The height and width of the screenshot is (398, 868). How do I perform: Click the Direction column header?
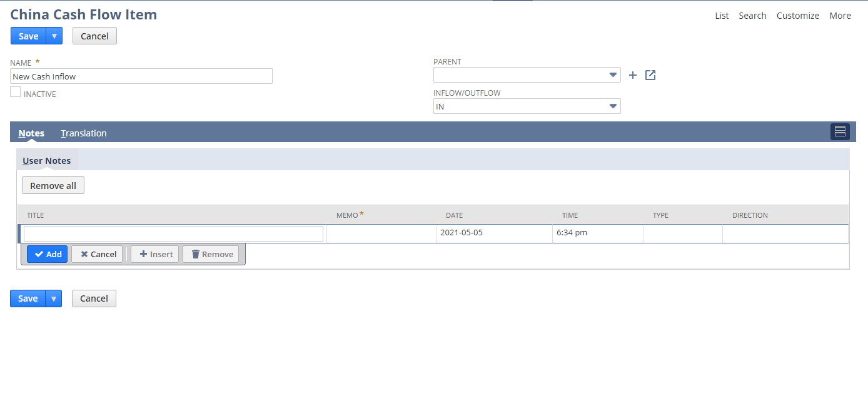point(750,215)
